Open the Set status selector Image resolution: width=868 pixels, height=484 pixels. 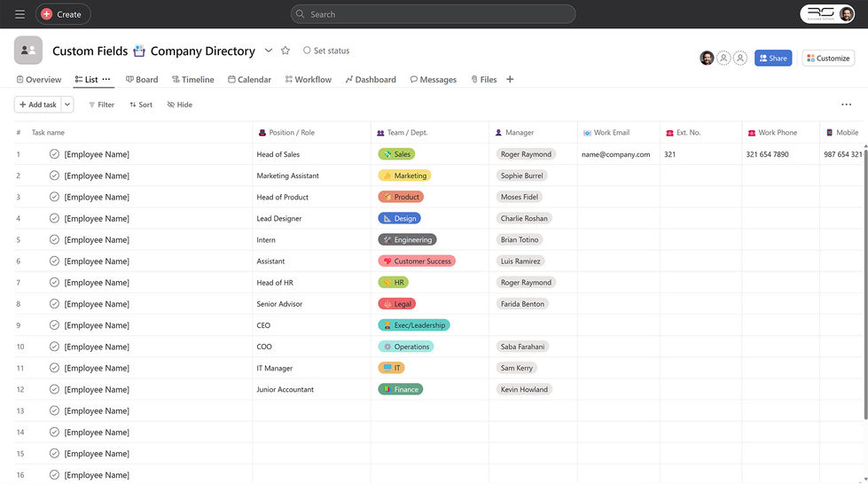(x=326, y=51)
